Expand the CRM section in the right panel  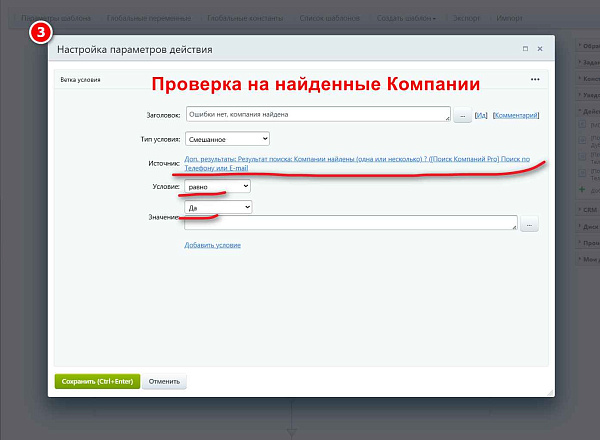(588, 210)
